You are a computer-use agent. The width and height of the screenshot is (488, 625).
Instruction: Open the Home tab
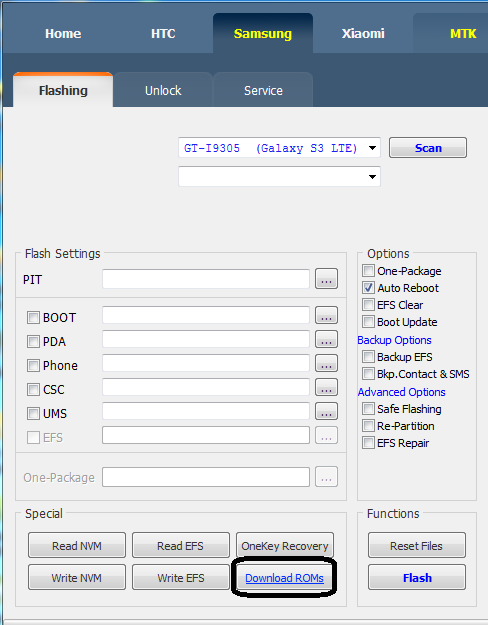[x=63, y=33]
